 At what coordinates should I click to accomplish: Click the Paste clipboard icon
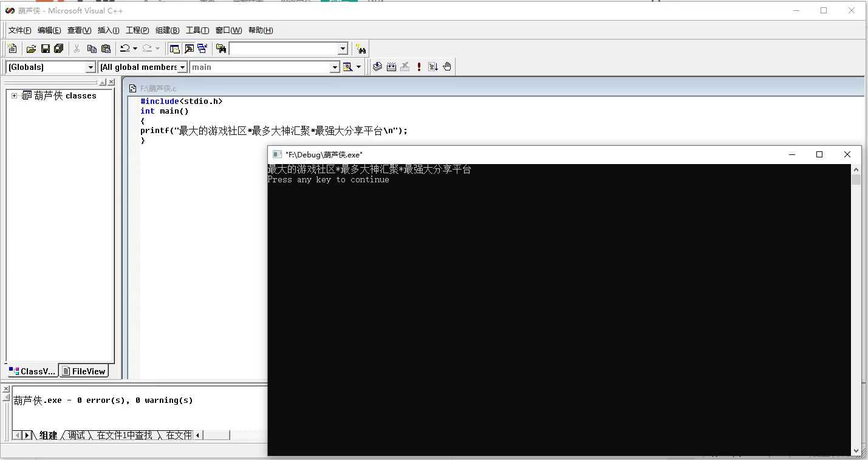(x=106, y=49)
